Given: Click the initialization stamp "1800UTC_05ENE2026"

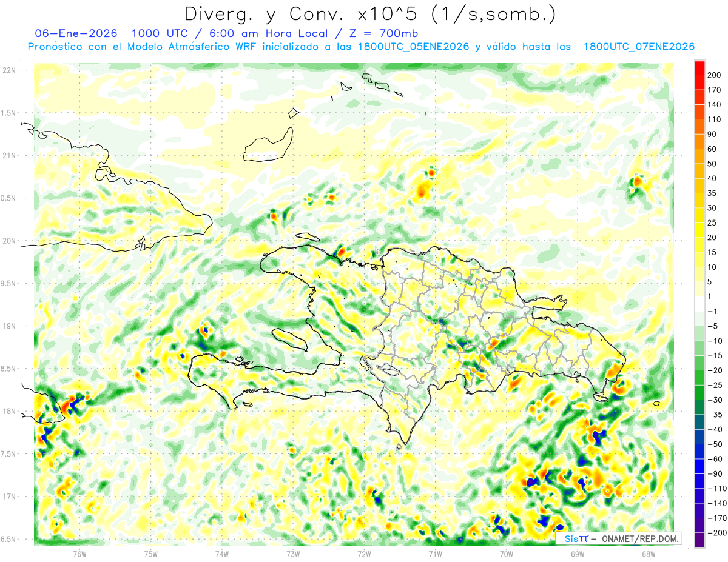Looking at the screenshot, I should click(x=413, y=47).
